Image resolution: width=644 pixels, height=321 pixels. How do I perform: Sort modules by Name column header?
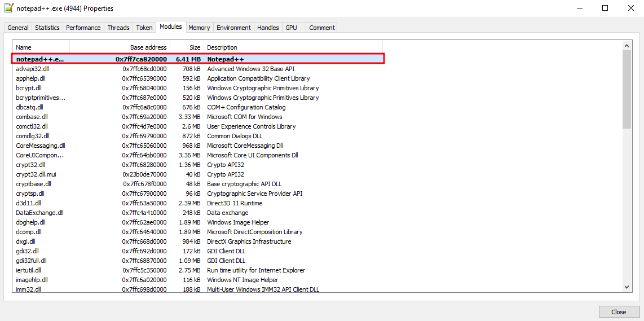pyautogui.click(x=41, y=47)
